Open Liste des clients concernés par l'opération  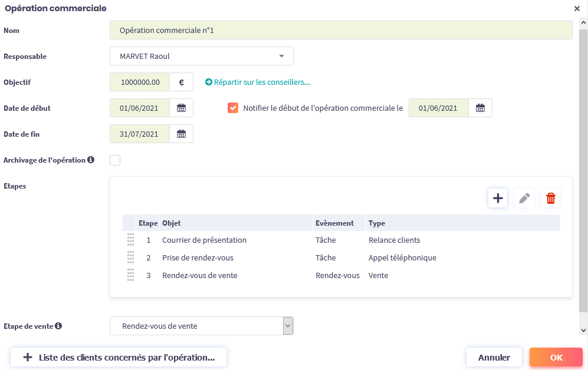click(118, 357)
